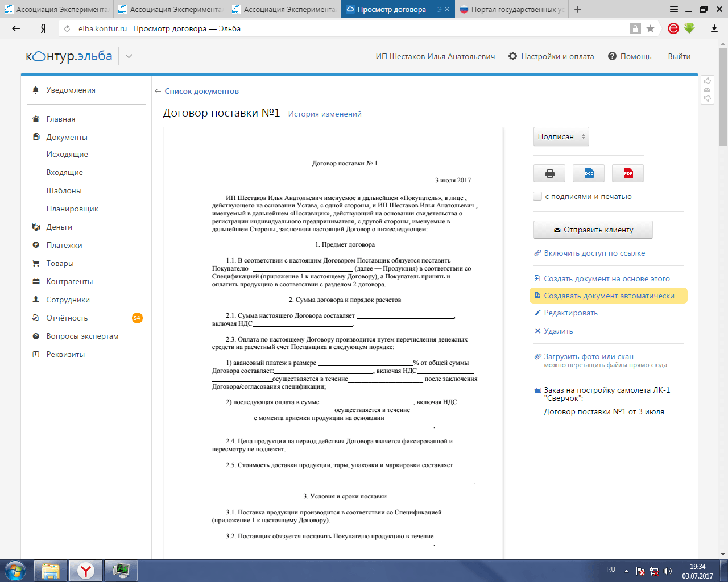Click the thumbs-up feedback icon
This screenshot has height=582, width=728.
click(708, 81)
